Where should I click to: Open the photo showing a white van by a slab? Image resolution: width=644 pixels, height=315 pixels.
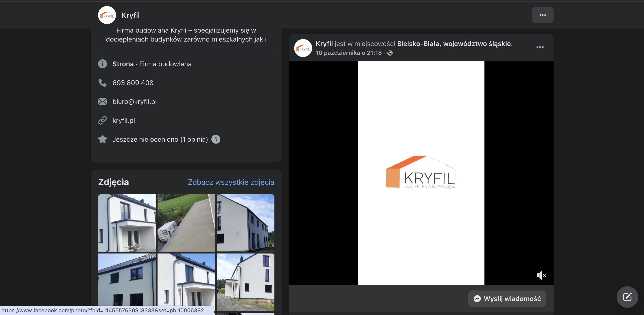pyautogui.click(x=186, y=223)
